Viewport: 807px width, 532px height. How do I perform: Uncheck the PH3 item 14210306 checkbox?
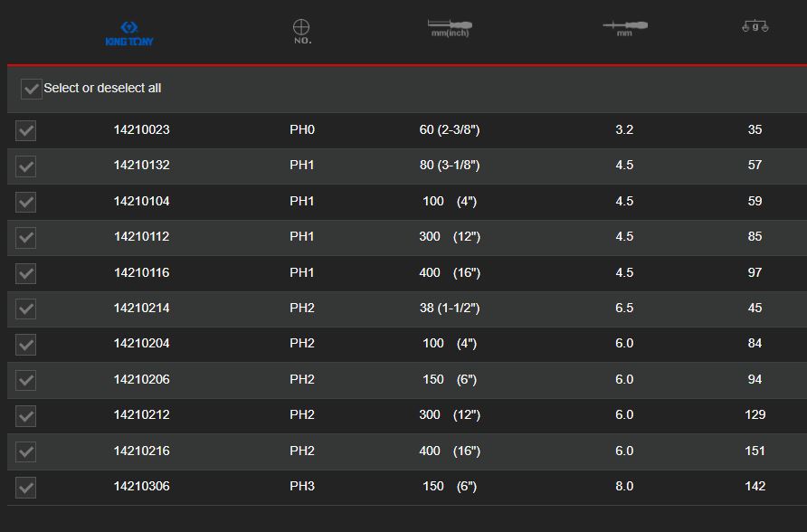tap(26, 488)
